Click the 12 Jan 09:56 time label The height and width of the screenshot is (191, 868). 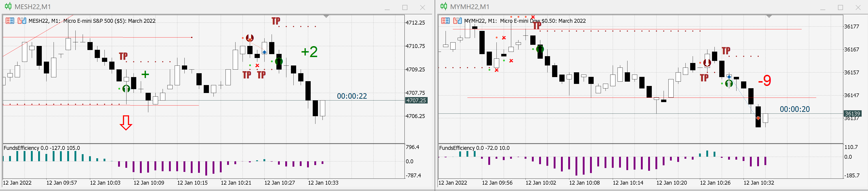click(x=497, y=183)
